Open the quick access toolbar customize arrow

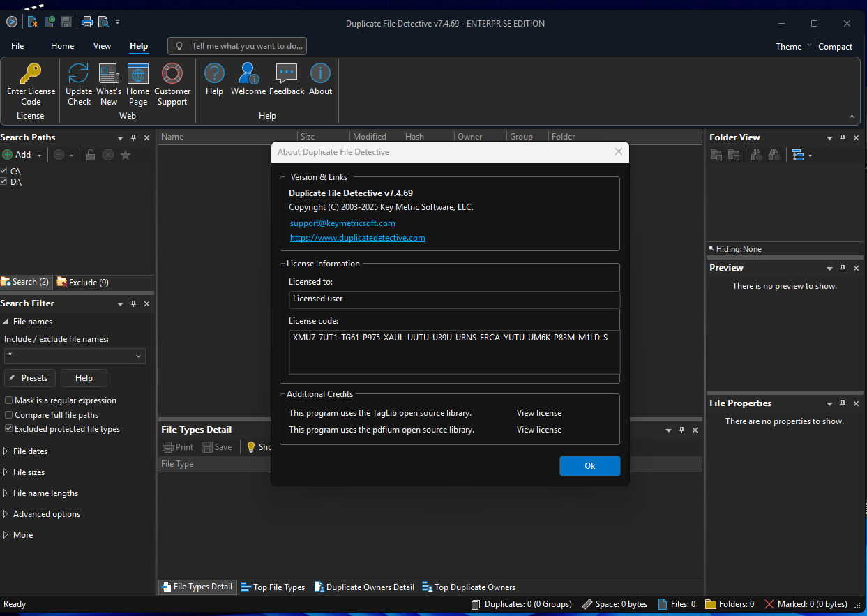tap(117, 22)
